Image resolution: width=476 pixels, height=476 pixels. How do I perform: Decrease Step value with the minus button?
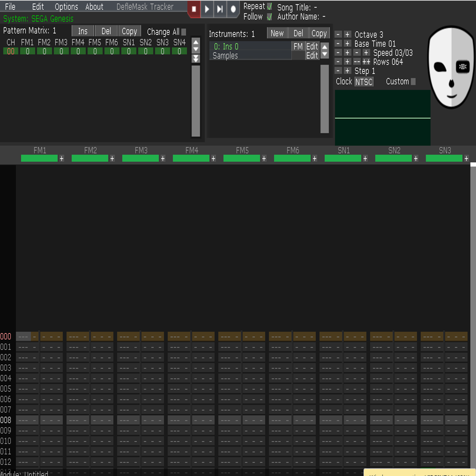point(338,71)
